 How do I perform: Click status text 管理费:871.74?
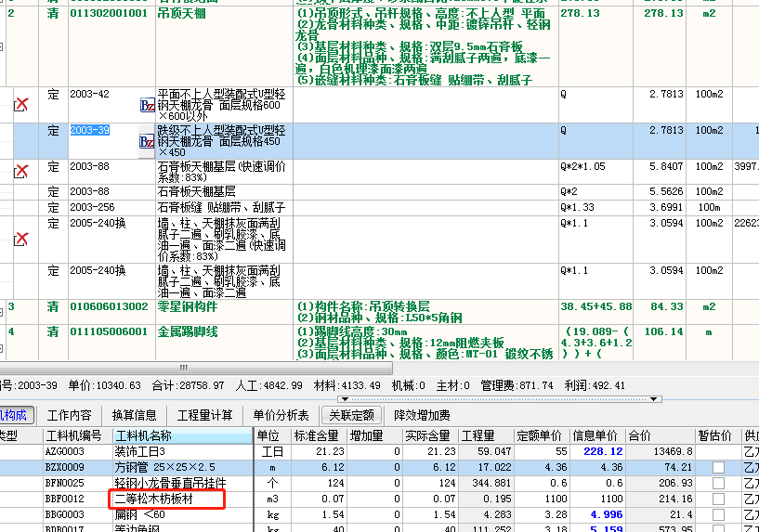517,385
